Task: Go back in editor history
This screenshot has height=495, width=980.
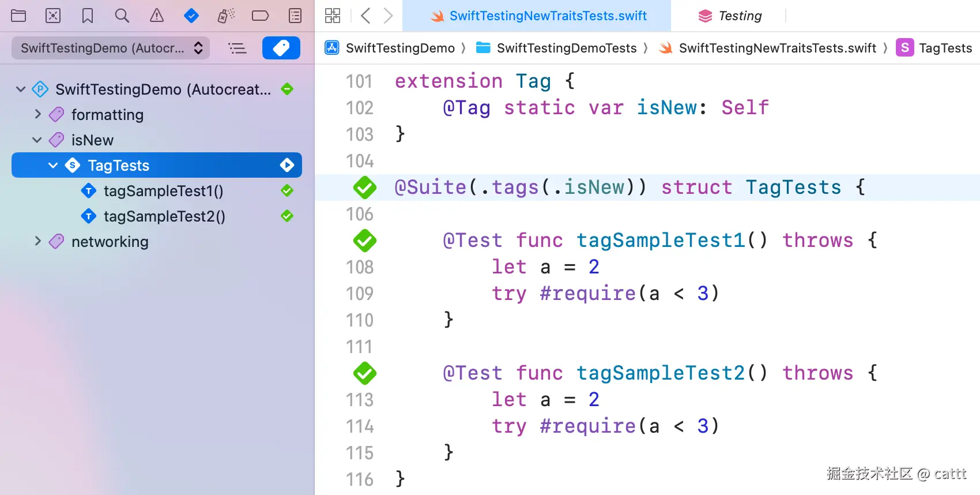Action: point(365,16)
